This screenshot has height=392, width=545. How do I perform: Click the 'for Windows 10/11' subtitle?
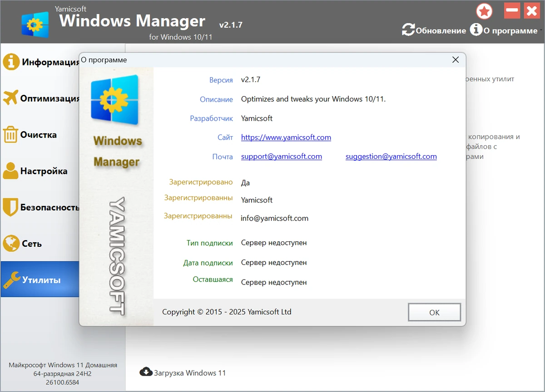click(181, 37)
